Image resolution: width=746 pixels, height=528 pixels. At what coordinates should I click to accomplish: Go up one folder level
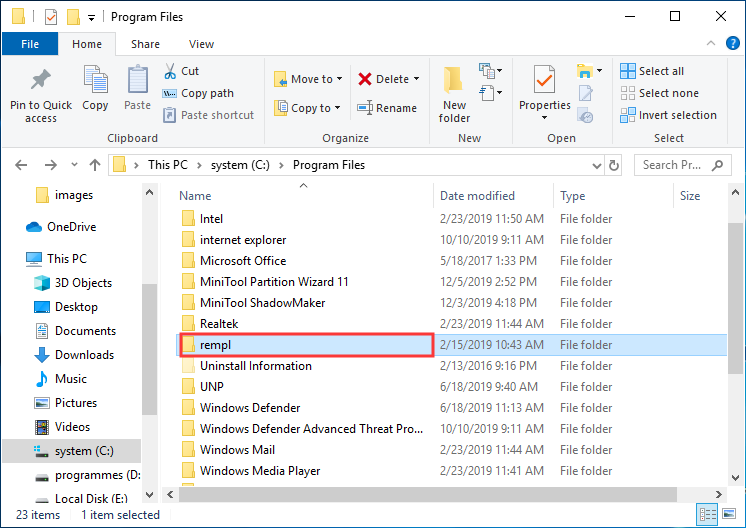tap(95, 165)
